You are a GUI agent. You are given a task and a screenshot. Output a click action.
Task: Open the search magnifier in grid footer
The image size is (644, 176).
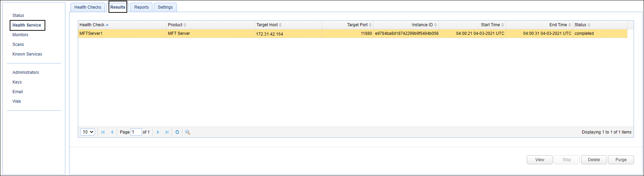pyautogui.click(x=188, y=132)
